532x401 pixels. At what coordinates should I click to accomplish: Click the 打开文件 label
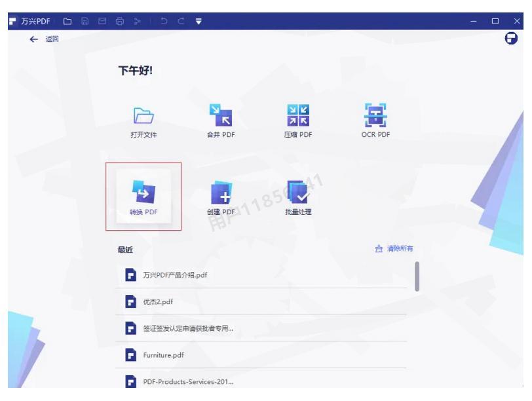(x=143, y=135)
